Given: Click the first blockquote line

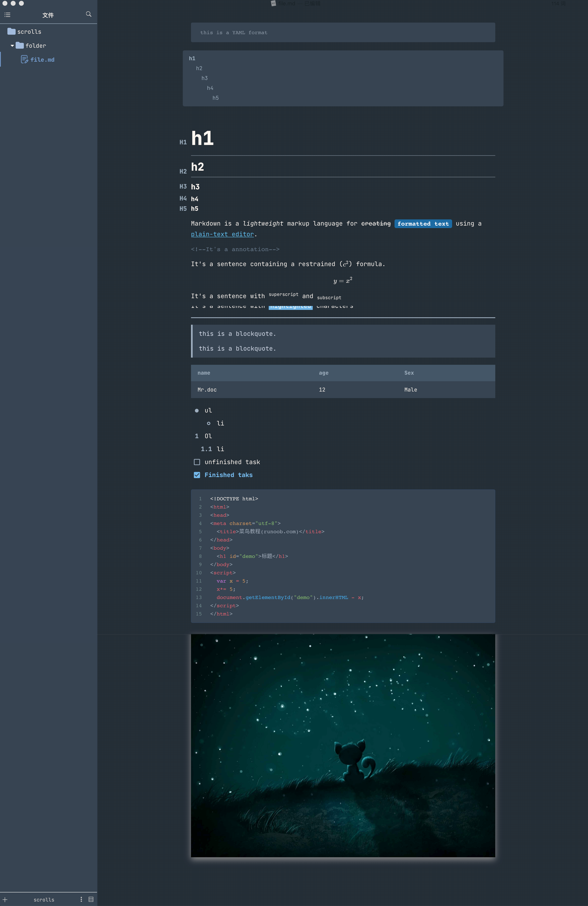Looking at the screenshot, I should point(237,334).
